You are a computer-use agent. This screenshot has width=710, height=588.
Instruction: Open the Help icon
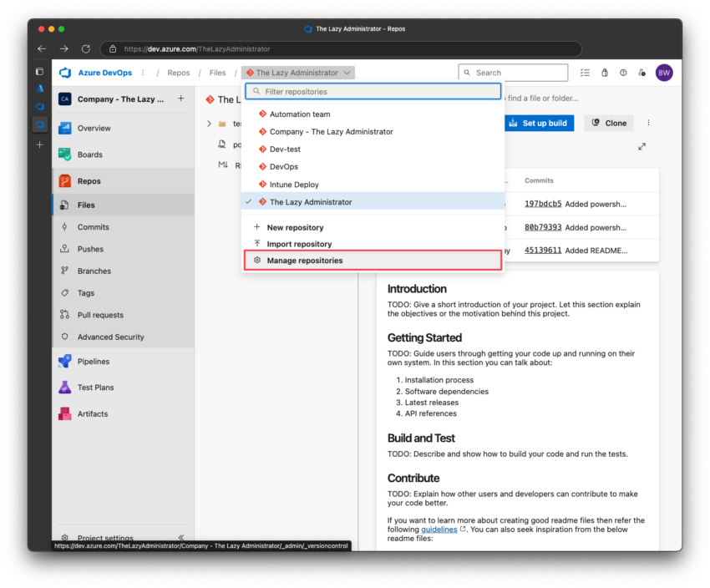(x=623, y=73)
